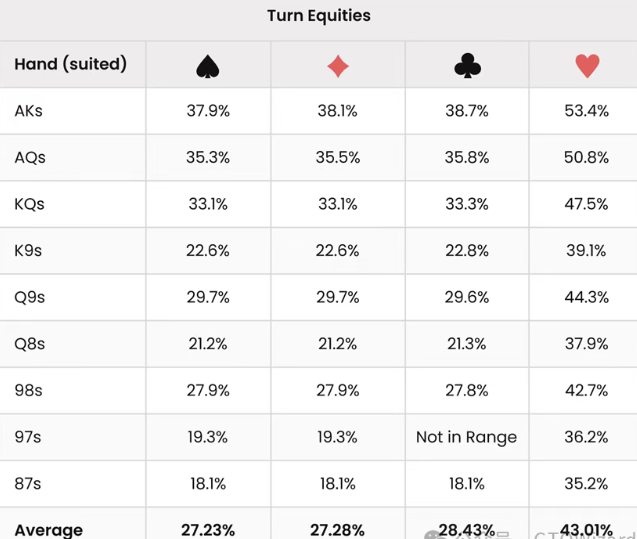
Task: Click the spade suit icon in header
Action: (x=208, y=66)
